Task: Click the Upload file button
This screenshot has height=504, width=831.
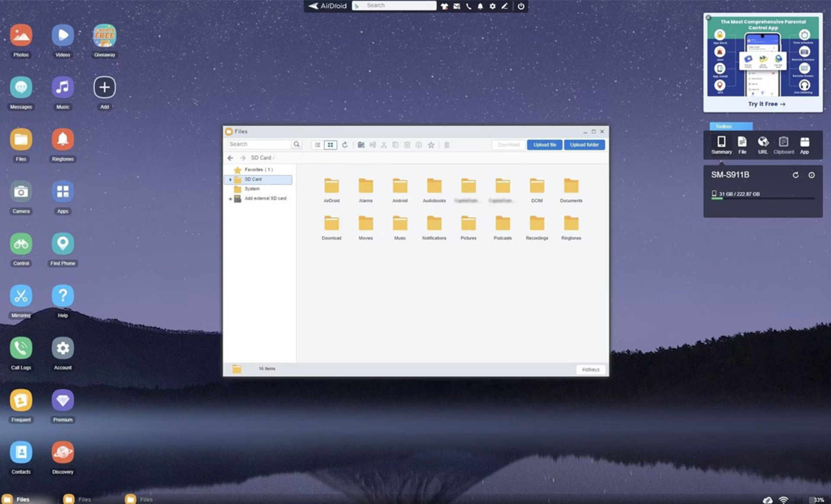Action: pyautogui.click(x=544, y=145)
